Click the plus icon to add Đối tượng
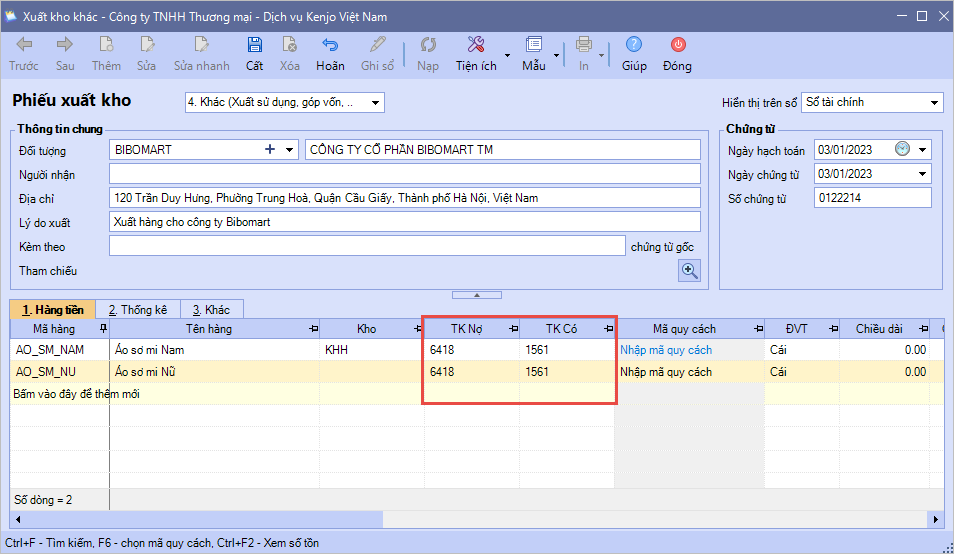 pyautogui.click(x=269, y=150)
